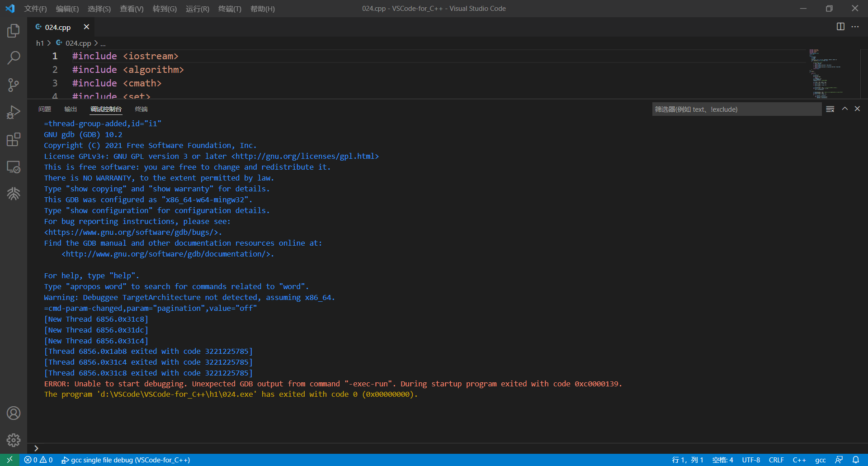Switch to the 问题 panel tab

click(45, 109)
